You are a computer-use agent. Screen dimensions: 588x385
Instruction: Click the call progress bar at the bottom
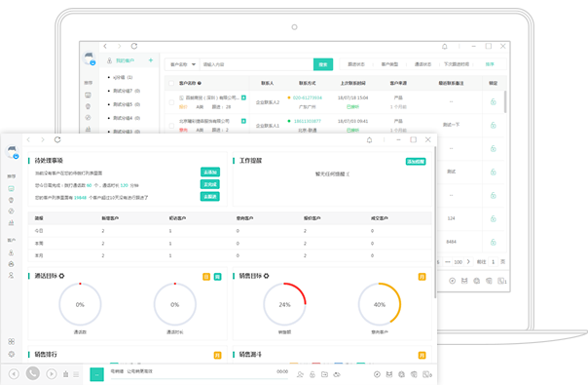(199, 378)
